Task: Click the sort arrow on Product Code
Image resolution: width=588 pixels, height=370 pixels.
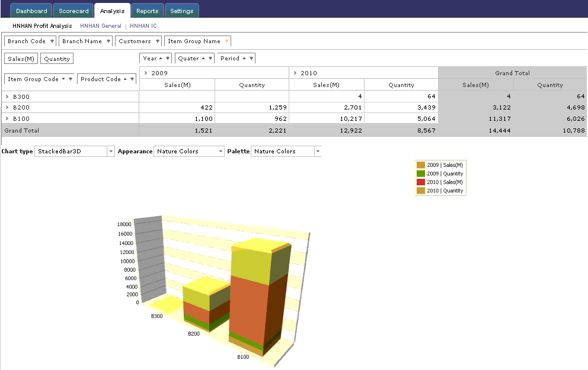Action: coord(126,79)
